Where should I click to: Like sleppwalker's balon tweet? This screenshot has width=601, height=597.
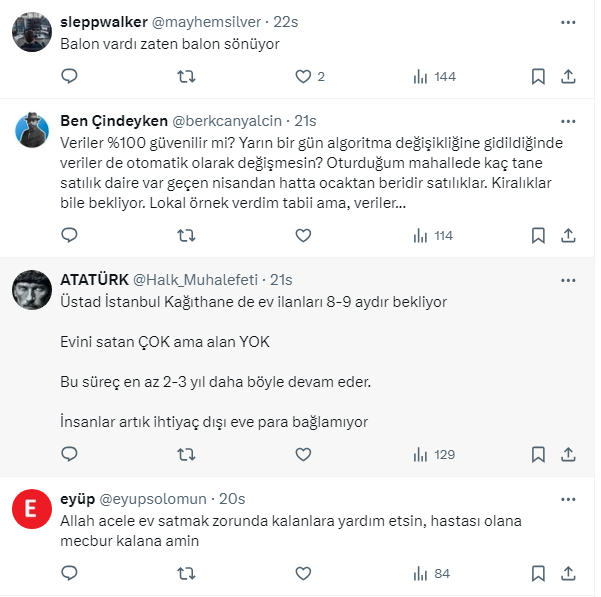(x=304, y=76)
